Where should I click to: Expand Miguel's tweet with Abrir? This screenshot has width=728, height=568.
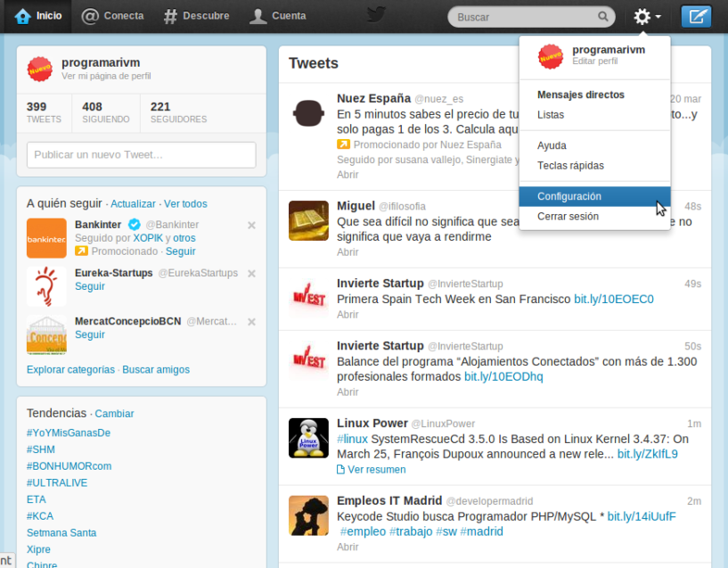point(348,252)
